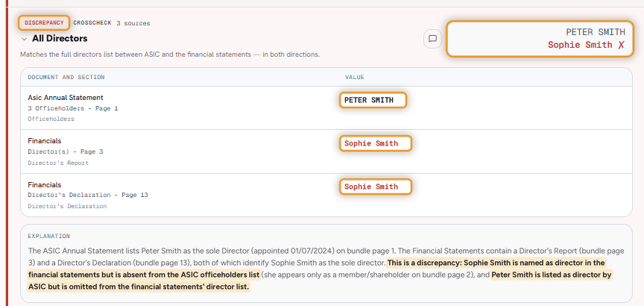This screenshot has height=306, width=644.
Task: Click '3 Officeholders - Page 1' reference
Action: [x=73, y=108]
